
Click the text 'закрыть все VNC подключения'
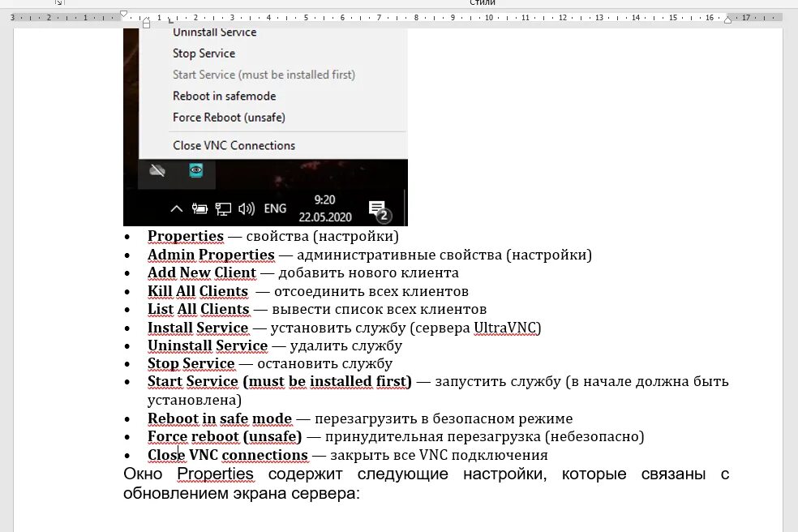coord(439,455)
